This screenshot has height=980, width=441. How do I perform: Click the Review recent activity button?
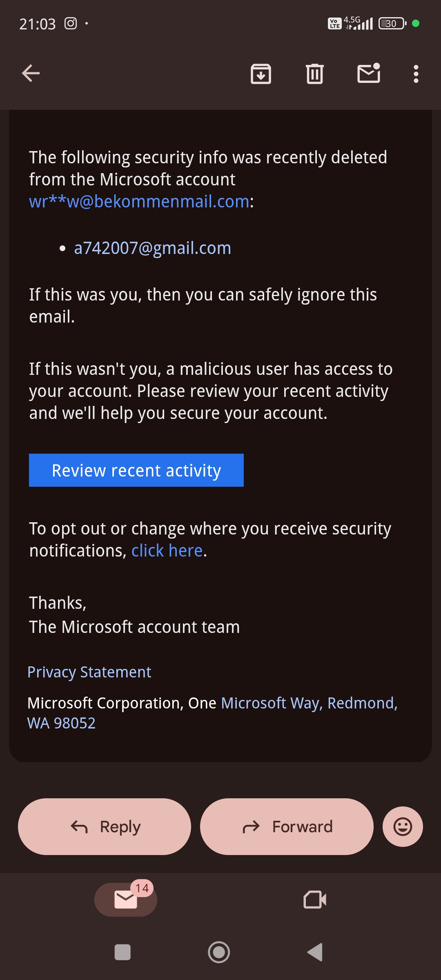tap(136, 470)
